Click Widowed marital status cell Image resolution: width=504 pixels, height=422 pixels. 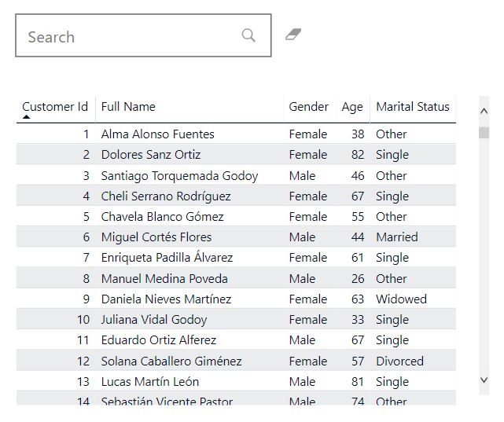click(401, 299)
